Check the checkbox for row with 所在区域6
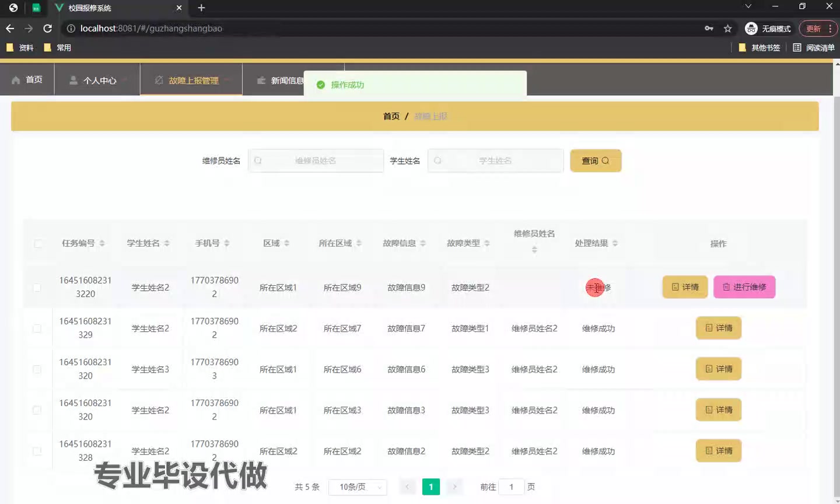The width and height of the screenshot is (840, 504). (37, 369)
